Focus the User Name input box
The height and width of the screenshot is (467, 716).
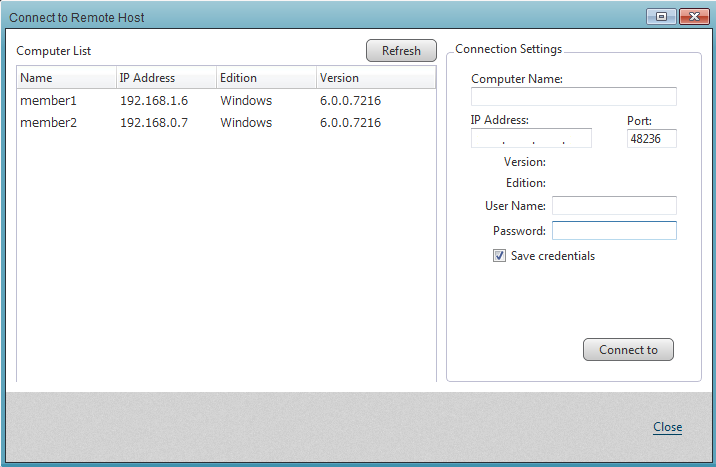tap(614, 205)
